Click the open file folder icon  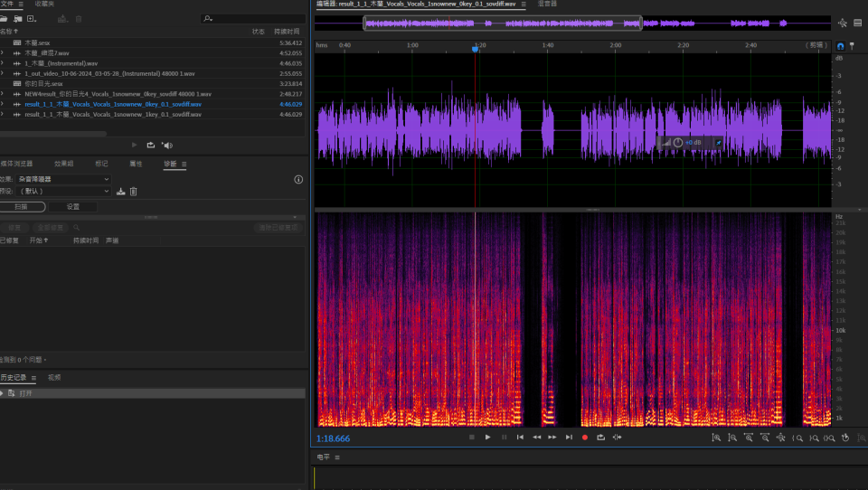point(5,18)
